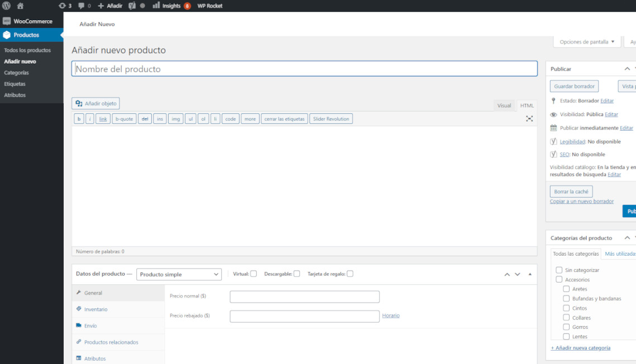Open Insights bar chart icon

click(156, 5)
